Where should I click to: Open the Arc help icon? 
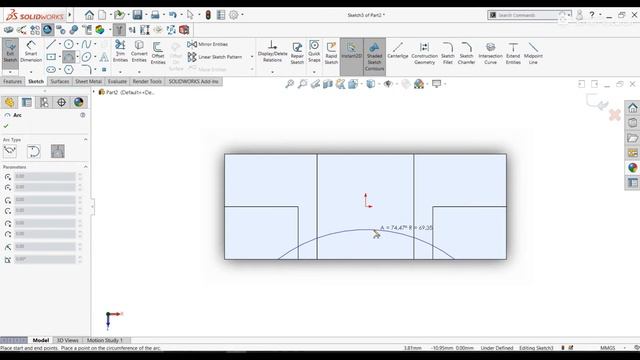83,115
